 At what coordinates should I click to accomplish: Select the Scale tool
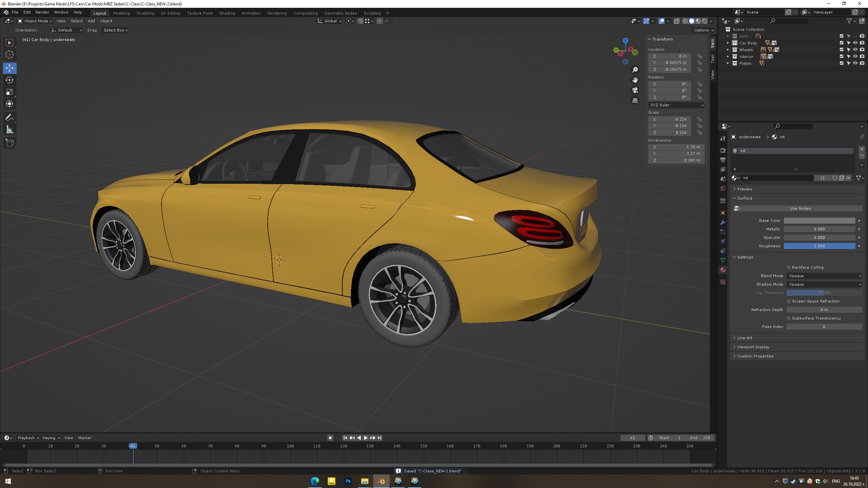click(x=9, y=92)
